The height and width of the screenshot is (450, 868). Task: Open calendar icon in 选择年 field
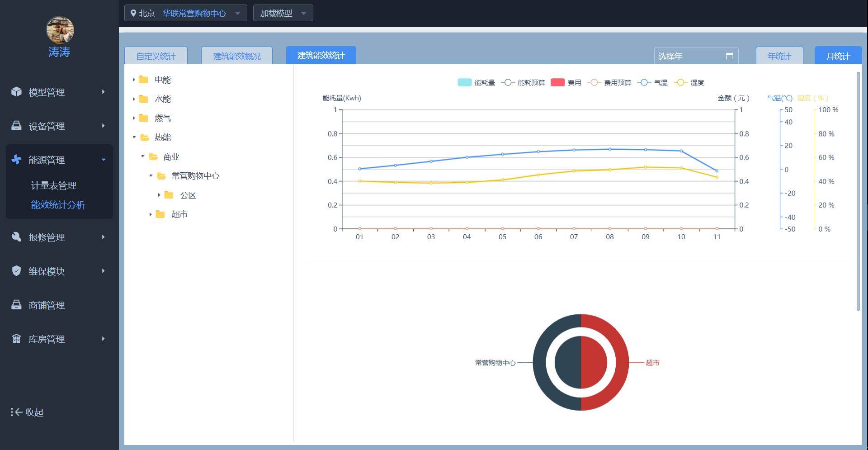pos(729,56)
